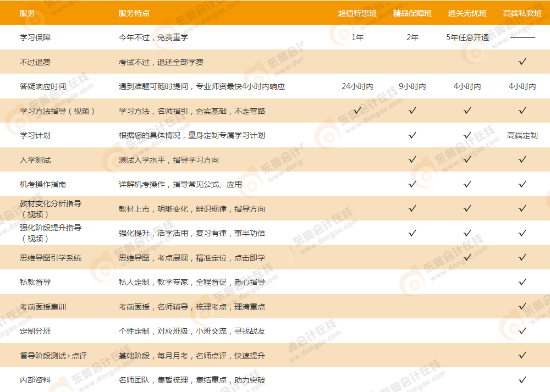The image size is (550, 392).
Task: Click the 思维导图引学系统 checkmark under 通关无忧班
Action: (x=467, y=257)
